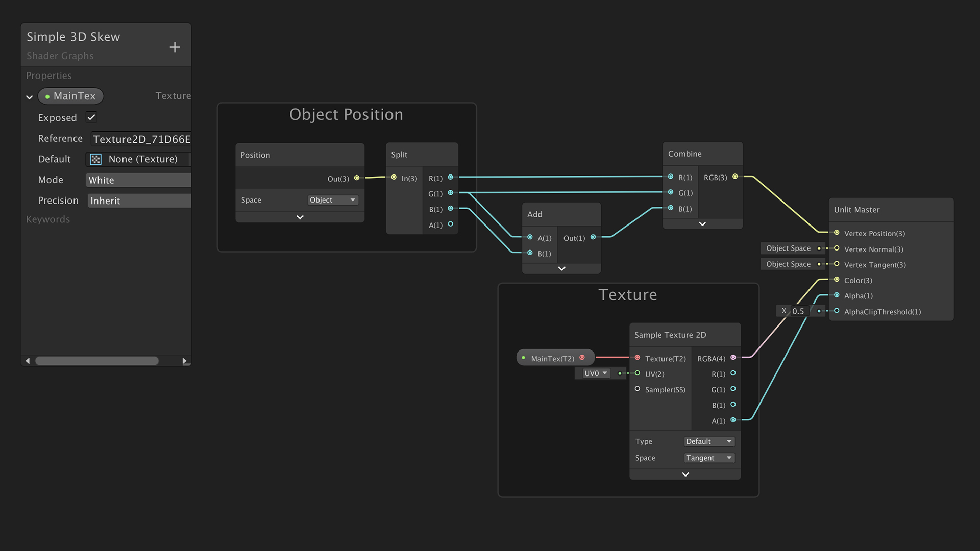
Task: Click the Vertex Position(3) port on Unlit Master
Action: pyautogui.click(x=837, y=233)
